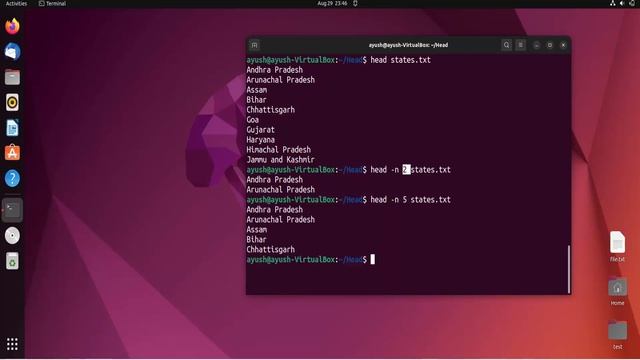Open the terminal search button
The image size is (640, 360).
507,45
